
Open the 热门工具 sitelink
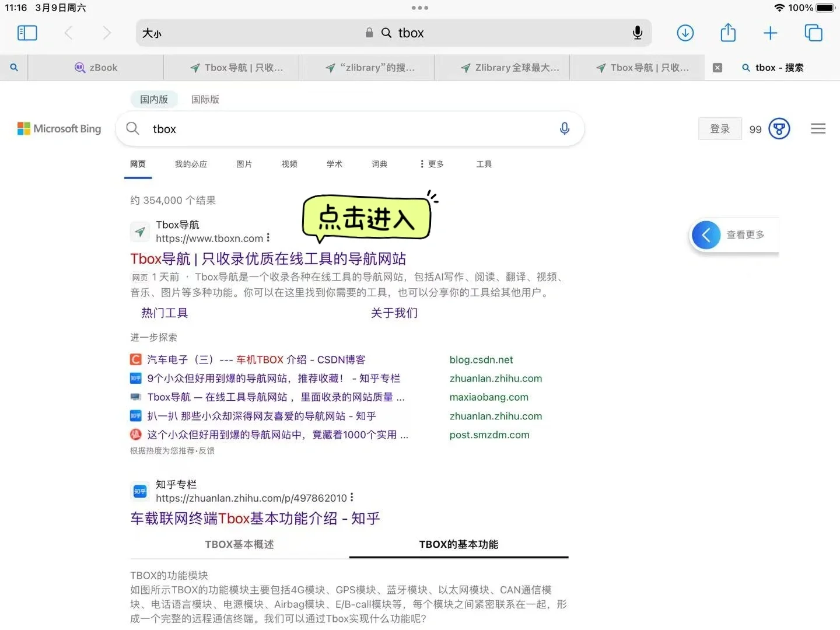164,313
